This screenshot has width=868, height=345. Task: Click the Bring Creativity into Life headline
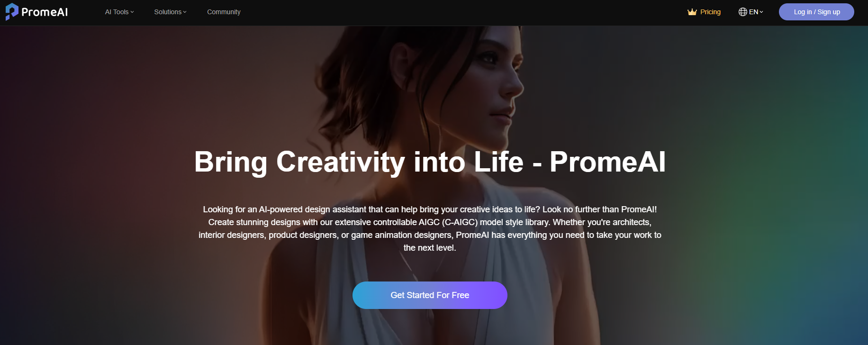pyautogui.click(x=430, y=162)
